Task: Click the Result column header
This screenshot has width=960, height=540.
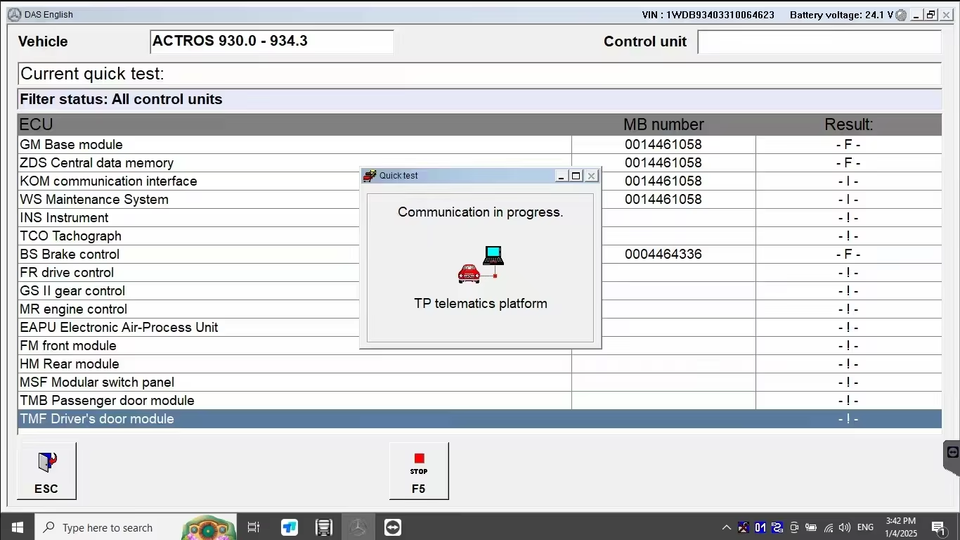Action: pyautogui.click(x=849, y=124)
